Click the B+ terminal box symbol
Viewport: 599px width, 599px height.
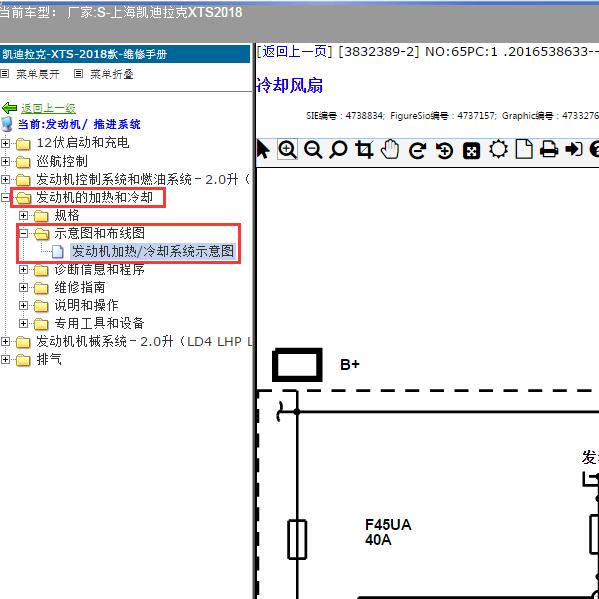pos(297,365)
